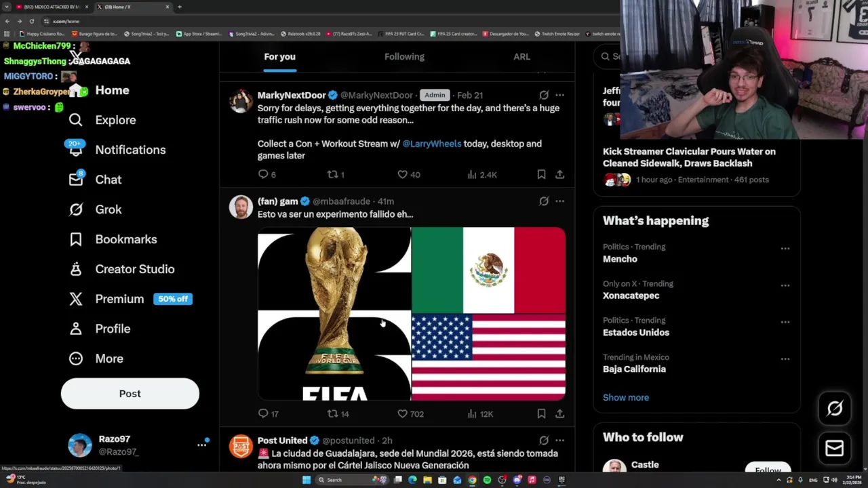Open Razo97 account switcher dots
Screen dimensions: 868x488
point(201,445)
